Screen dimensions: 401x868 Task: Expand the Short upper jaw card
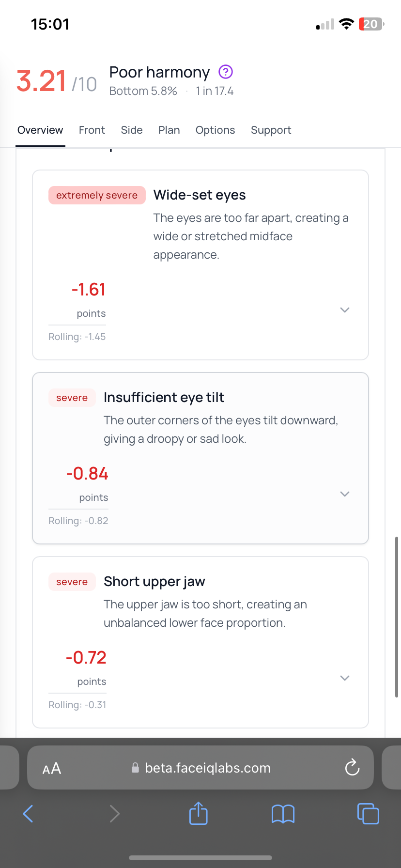(345, 678)
